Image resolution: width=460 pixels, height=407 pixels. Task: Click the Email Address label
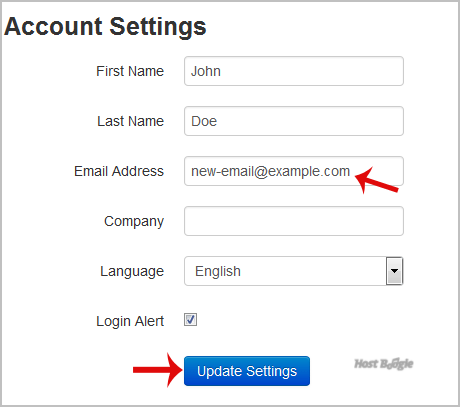[x=119, y=171]
